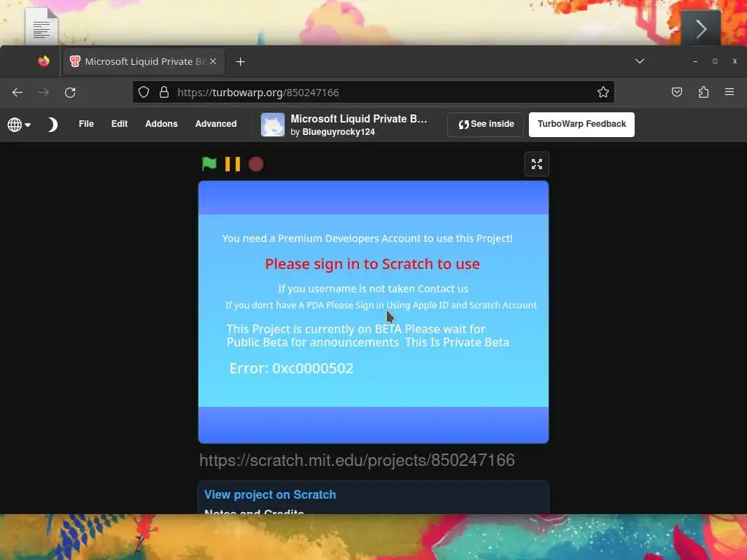Open author Blueguyrocky124 profile link

pyautogui.click(x=338, y=132)
